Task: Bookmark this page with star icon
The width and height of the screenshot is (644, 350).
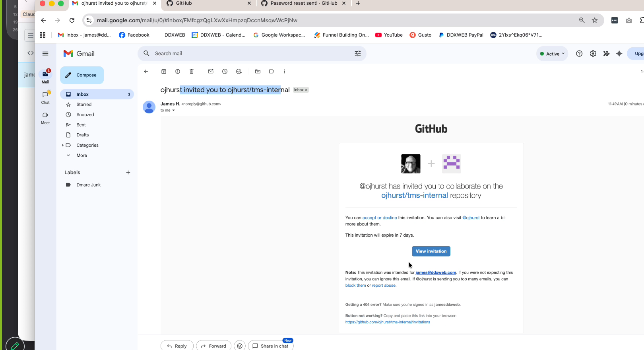Action: [595, 20]
